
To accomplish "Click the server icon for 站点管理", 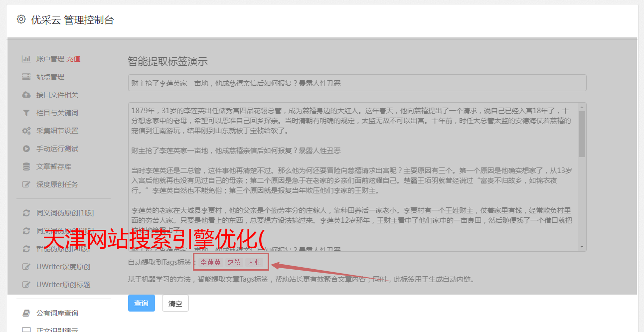I will coord(26,77).
